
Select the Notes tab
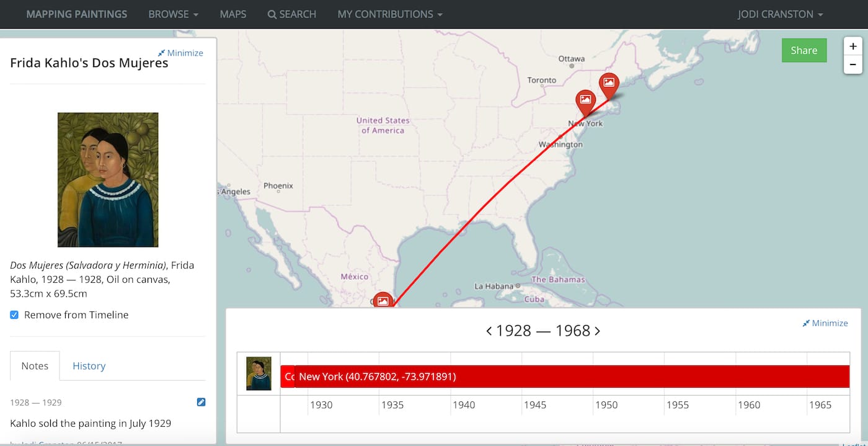pyautogui.click(x=35, y=366)
